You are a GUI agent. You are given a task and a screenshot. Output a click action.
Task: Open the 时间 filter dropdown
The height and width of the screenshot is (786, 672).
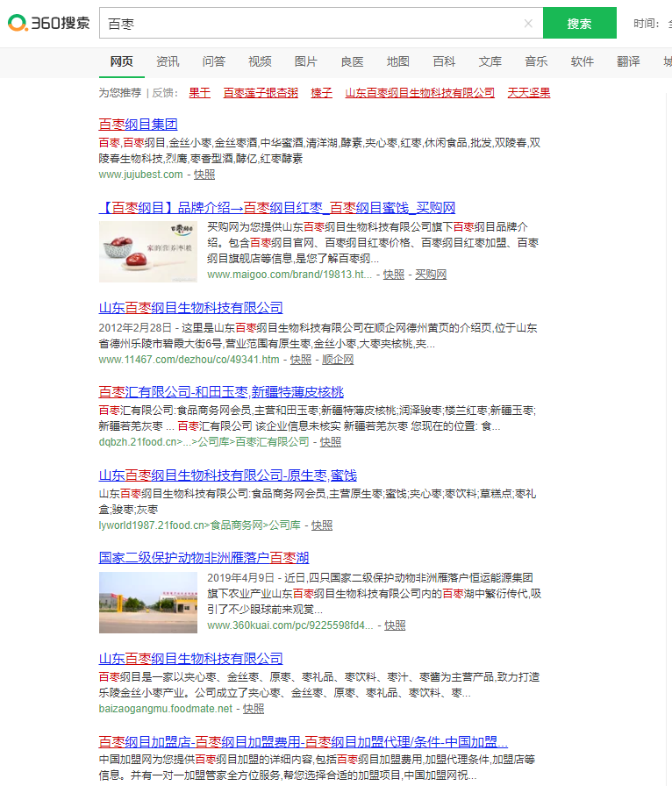point(652,24)
